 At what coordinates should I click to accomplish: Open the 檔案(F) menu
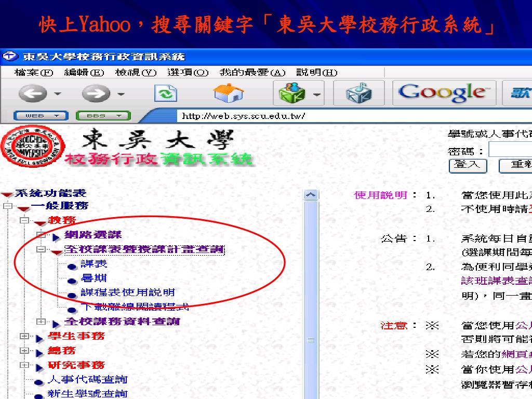pyautogui.click(x=34, y=72)
